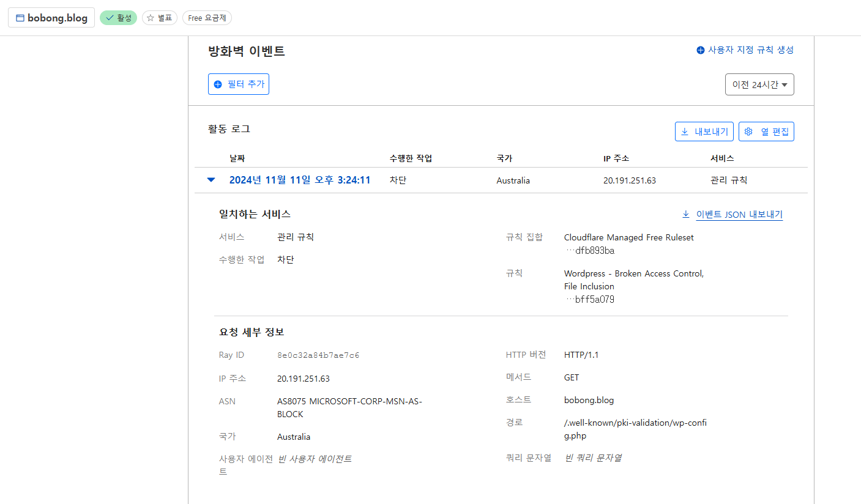Click the 차단 action cell in the event row
The image size is (861, 504).
[398, 180]
